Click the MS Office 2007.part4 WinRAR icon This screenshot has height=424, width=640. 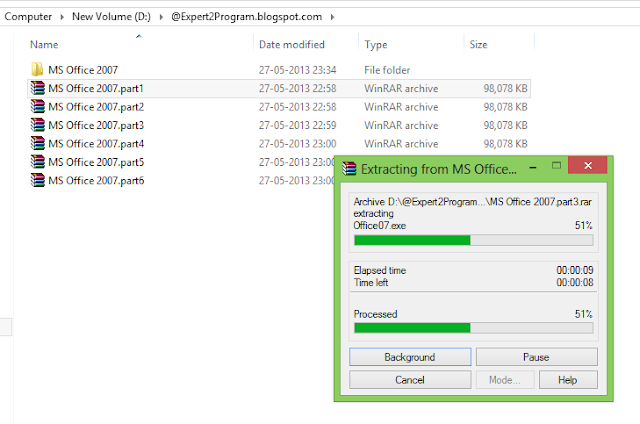[x=38, y=143]
